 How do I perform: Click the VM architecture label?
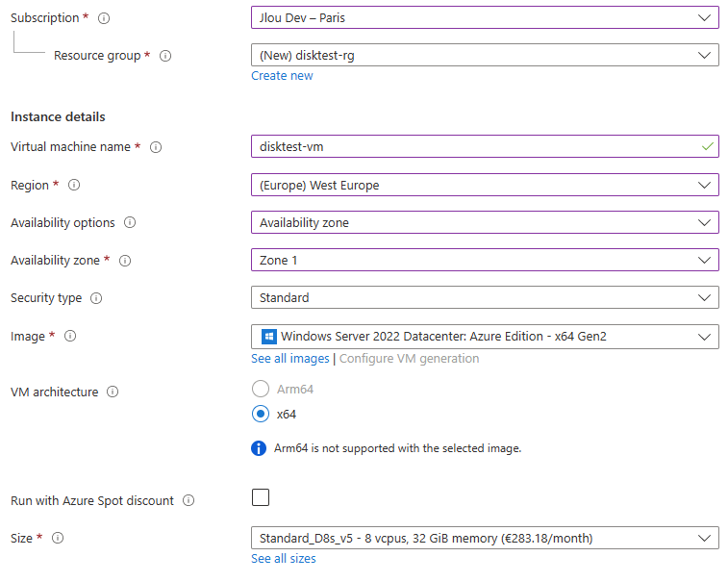coord(54,392)
